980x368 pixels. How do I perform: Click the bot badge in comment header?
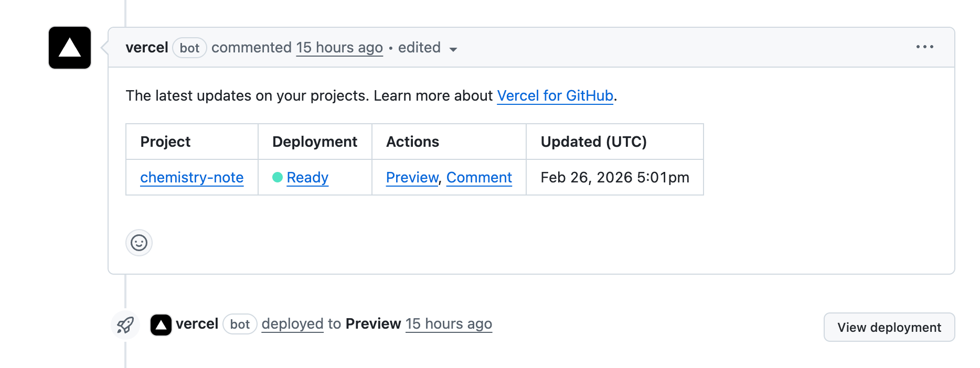pos(189,48)
